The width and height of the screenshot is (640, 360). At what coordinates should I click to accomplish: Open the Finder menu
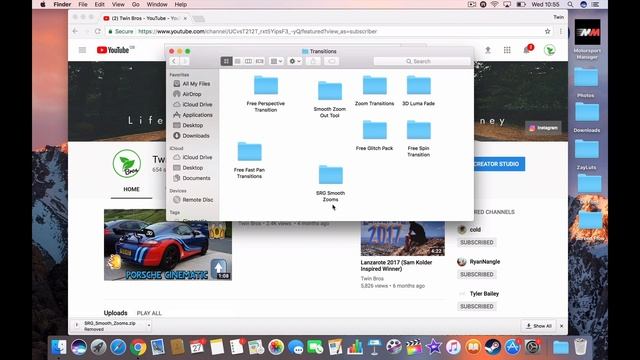[62, 4]
